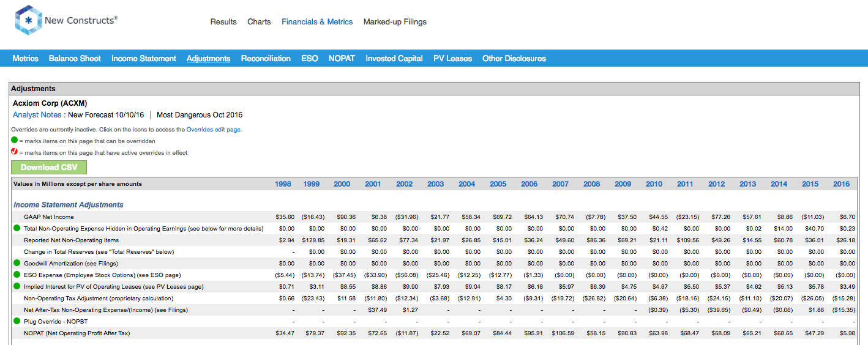Click the 2003 year column header
This screenshot has width=868, height=345.
(435, 184)
